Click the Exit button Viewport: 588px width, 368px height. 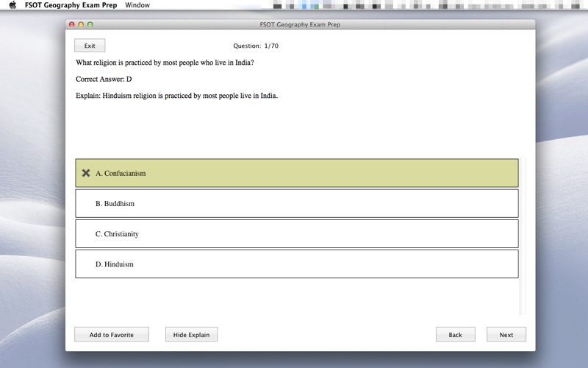point(90,46)
